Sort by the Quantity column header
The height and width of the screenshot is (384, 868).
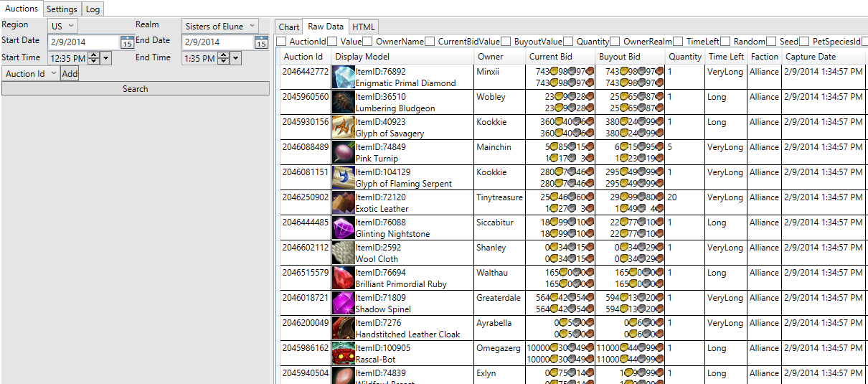(685, 56)
